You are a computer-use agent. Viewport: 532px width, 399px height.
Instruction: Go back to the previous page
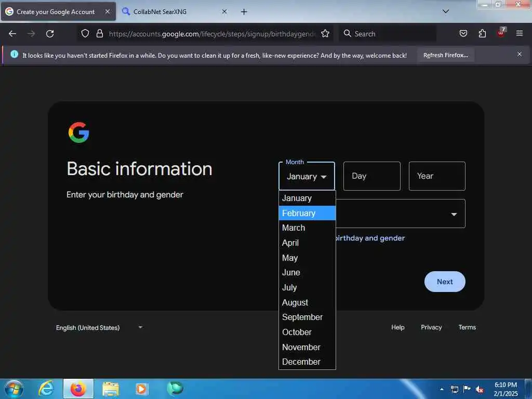coord(12,34)
